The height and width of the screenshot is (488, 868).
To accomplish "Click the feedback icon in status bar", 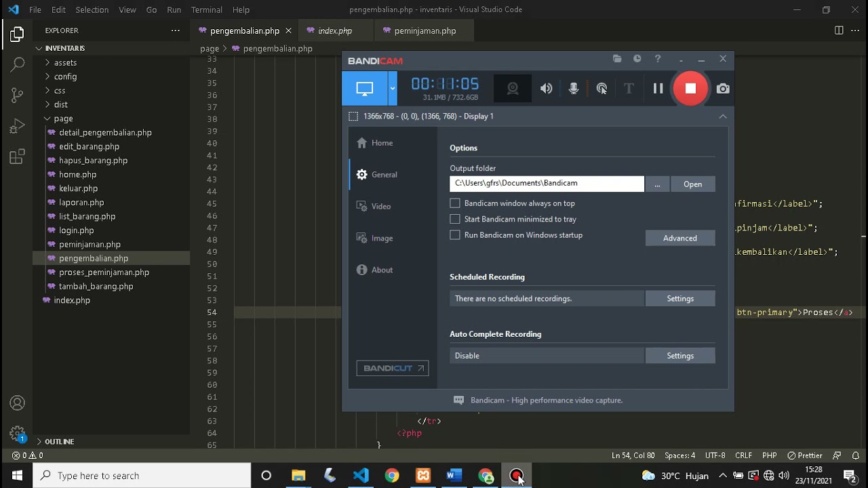I will click(837, 455).
